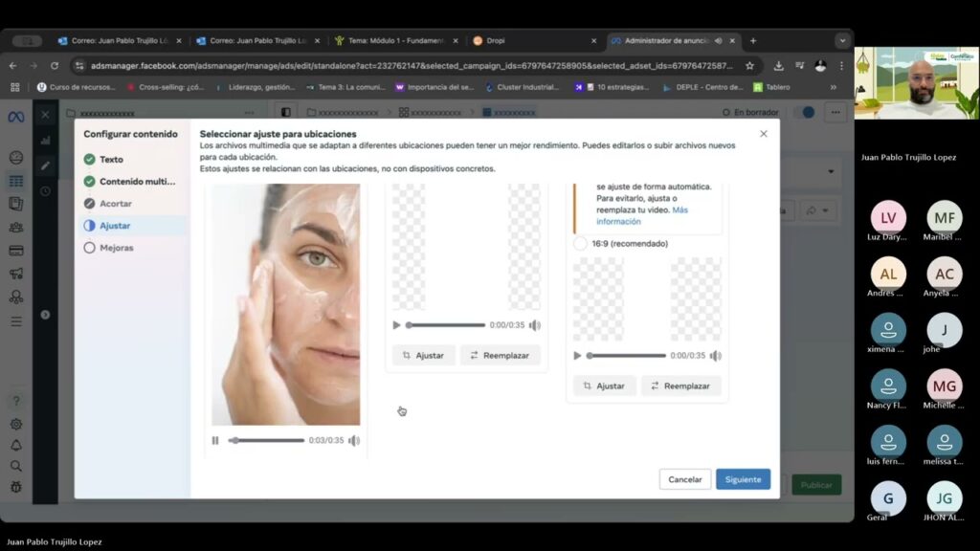This screenshot has width=980, height=551.
Task: Click the first video's progress slider
Action: (268, 441)
